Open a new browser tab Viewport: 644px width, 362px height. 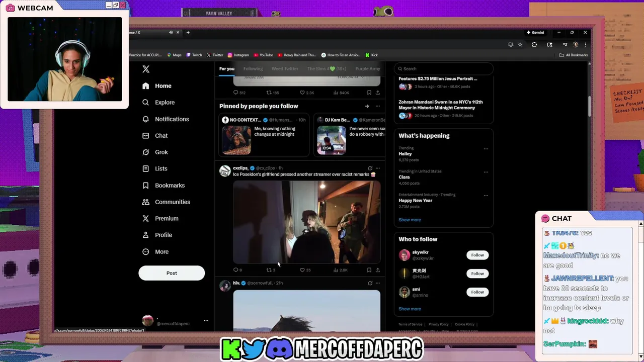pyautogui.click(x=188, y=33)
